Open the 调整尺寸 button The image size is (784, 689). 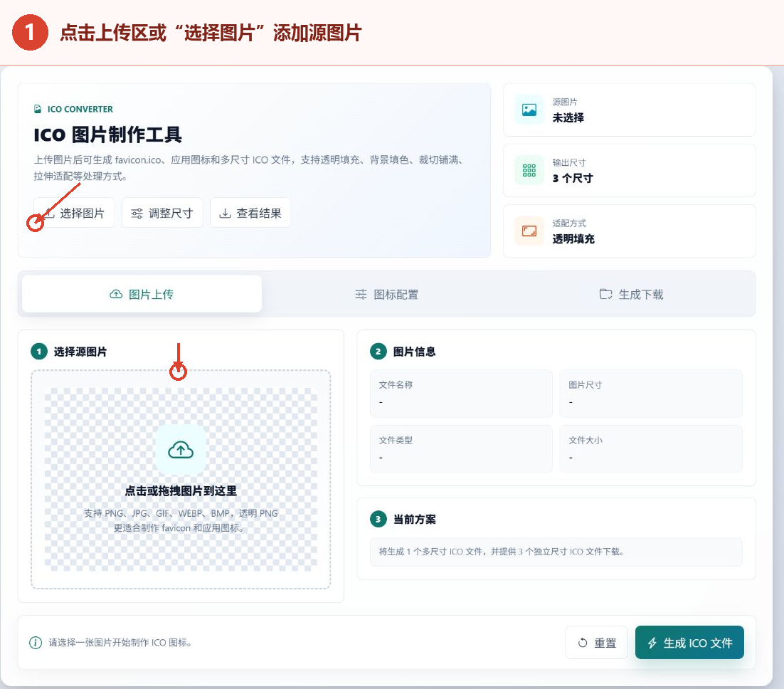pyautogui.click(x=162, y=213)
